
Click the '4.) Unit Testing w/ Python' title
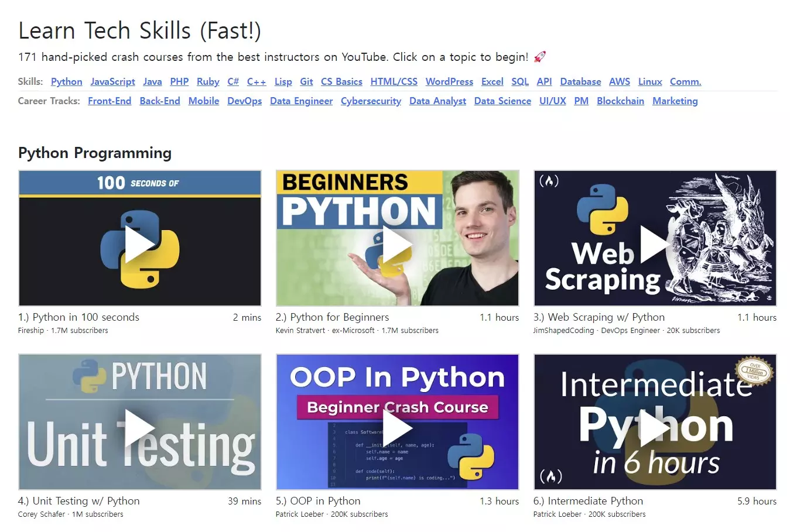coord(79,501)
